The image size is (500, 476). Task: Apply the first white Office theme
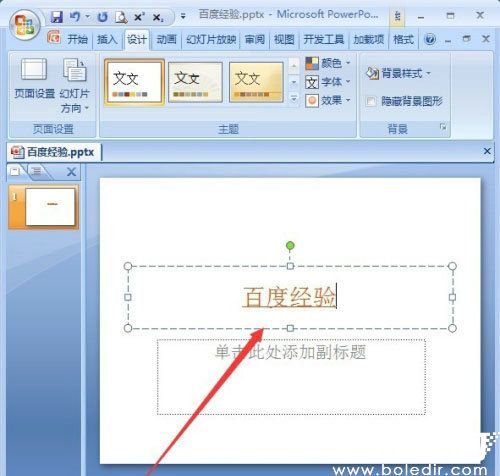tap(134, 82)
